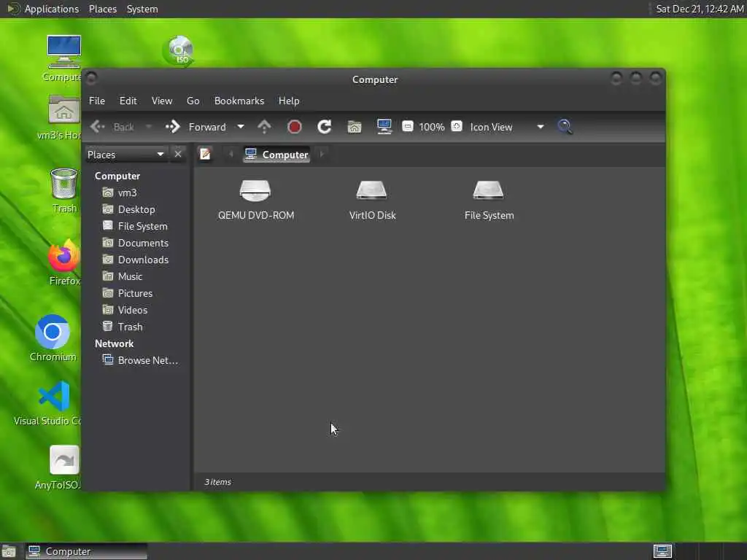The width and height of the screenshot is (747, 560).
Task: Zoom in with the plus icon
Action: [x=457, y=126]
